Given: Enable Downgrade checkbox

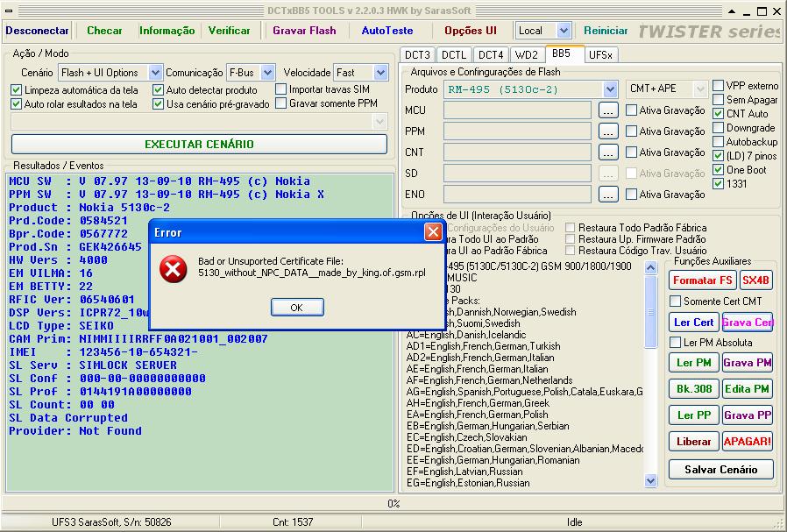Looking at the screenshot, I should 719,127.
